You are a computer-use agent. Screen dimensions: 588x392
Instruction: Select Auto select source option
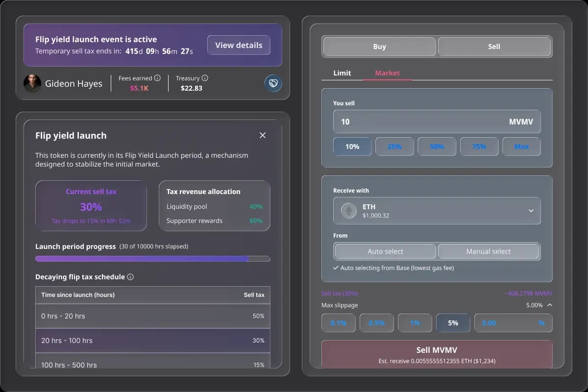point(385,251)
